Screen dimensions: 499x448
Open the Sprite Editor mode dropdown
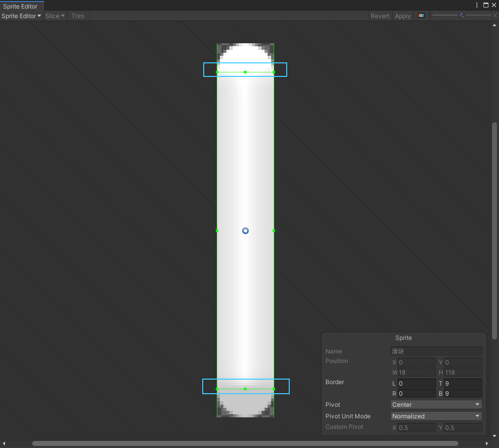(x=21, y=16)
